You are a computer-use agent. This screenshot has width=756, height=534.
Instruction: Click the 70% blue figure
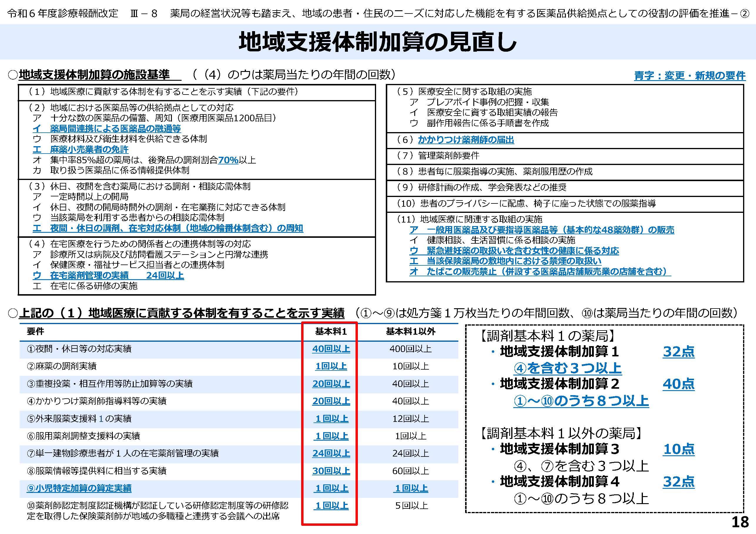pyautogui.click(x=228, y=160)
